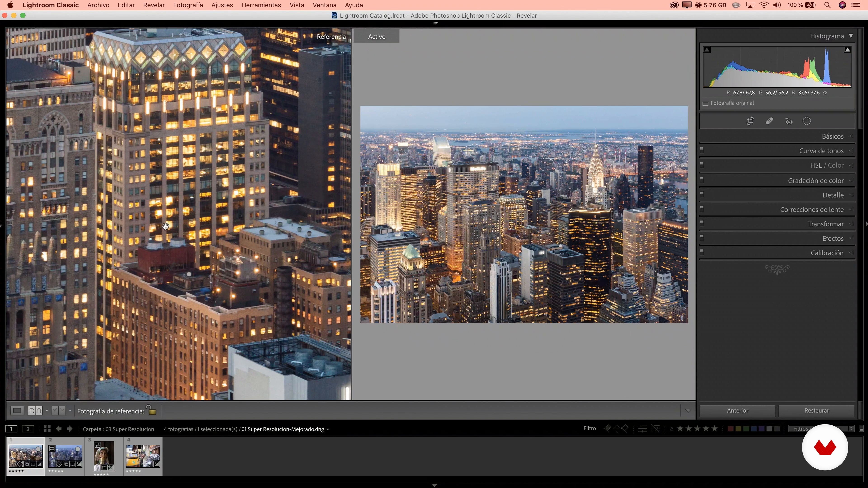Viewport: 868px width, 488px height.
Task: Select the Crop overlay tool
Action: [750, 121]
